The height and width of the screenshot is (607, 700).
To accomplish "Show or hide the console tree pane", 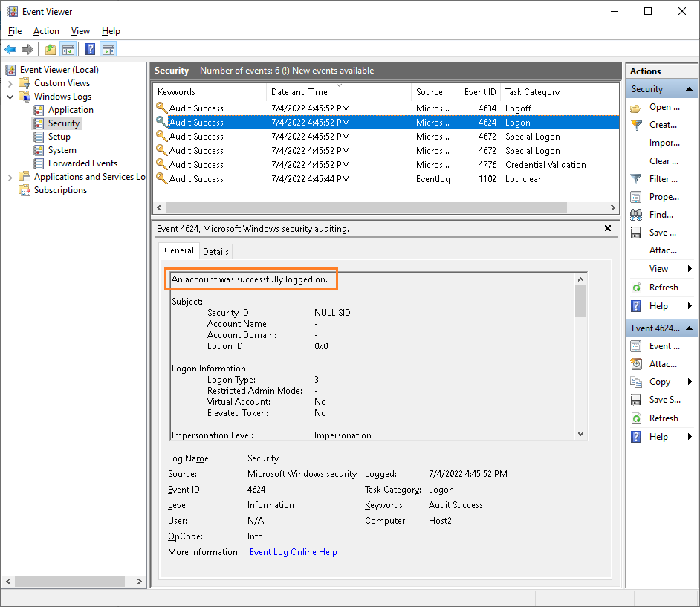I will pyautogui.click(x=69, y=49).
